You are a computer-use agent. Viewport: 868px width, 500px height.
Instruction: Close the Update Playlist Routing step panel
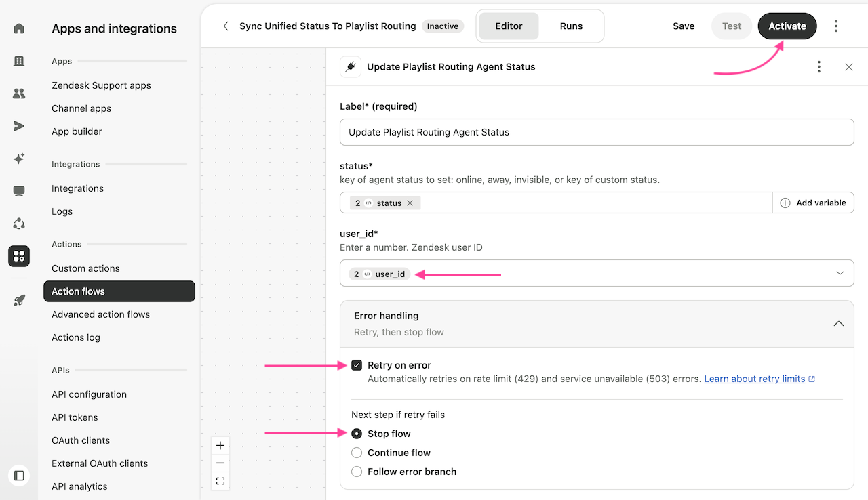[x=849, y=67]
